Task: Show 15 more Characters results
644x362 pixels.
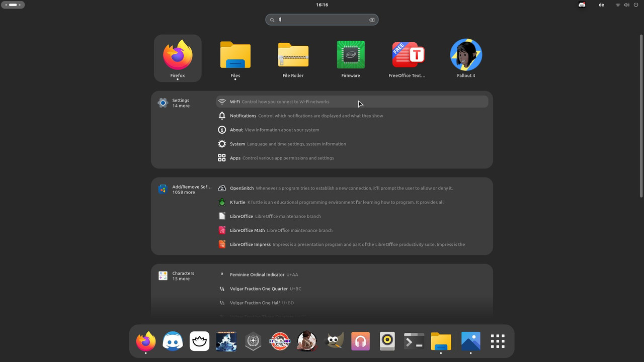Action: (183, 276)
